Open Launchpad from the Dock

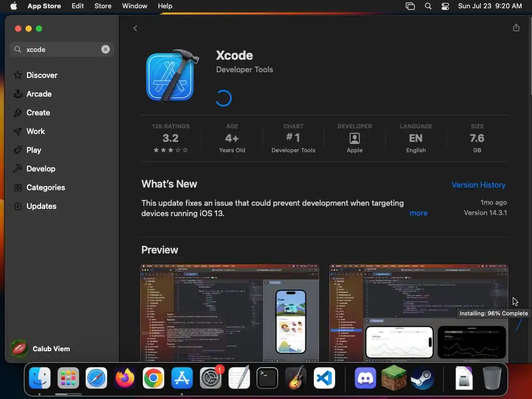tap(68, 378)
